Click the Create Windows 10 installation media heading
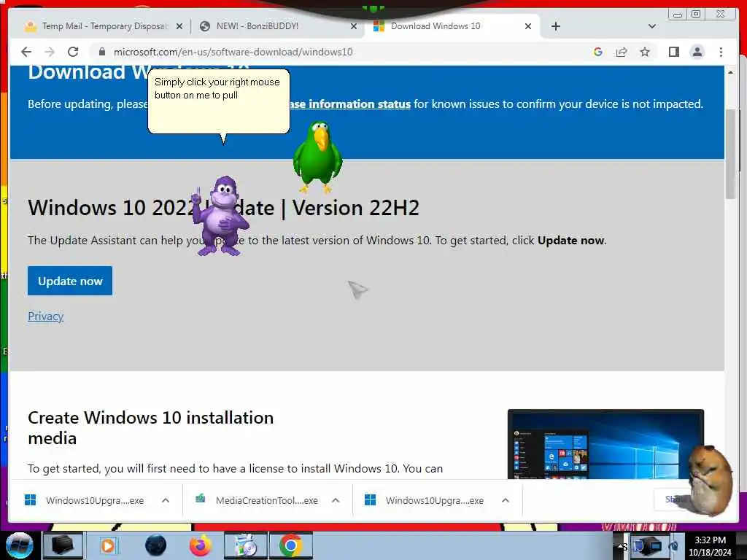The height and width of the screenshot is (560, 747). point(150,427)
